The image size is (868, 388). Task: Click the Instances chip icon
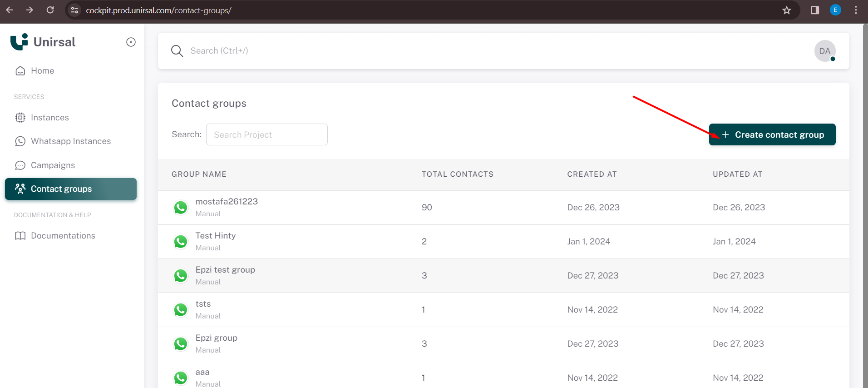(x=20, y=118)
